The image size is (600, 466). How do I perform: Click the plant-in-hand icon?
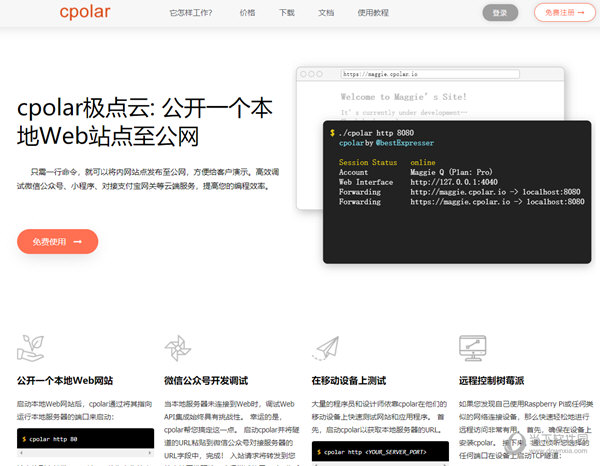[31, 348]
